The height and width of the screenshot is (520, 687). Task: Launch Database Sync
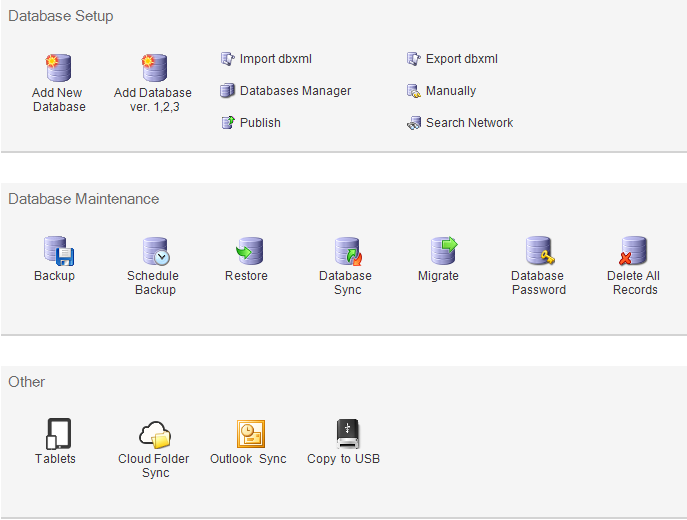(345, 251)
